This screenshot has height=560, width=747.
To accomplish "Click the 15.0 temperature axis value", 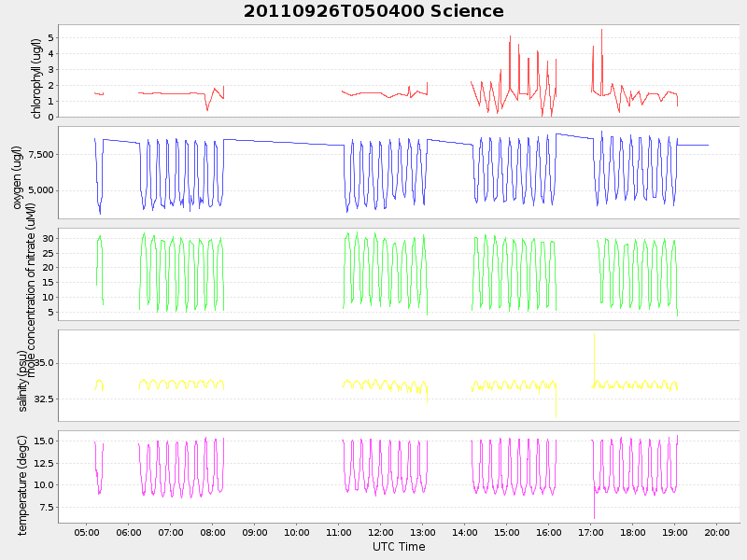I will pos(44,441).
